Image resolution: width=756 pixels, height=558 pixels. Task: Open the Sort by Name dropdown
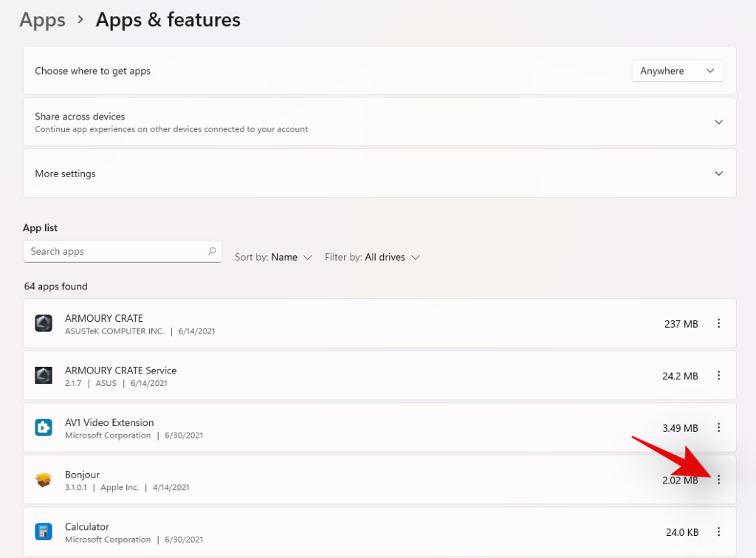(x=273, y=258)
